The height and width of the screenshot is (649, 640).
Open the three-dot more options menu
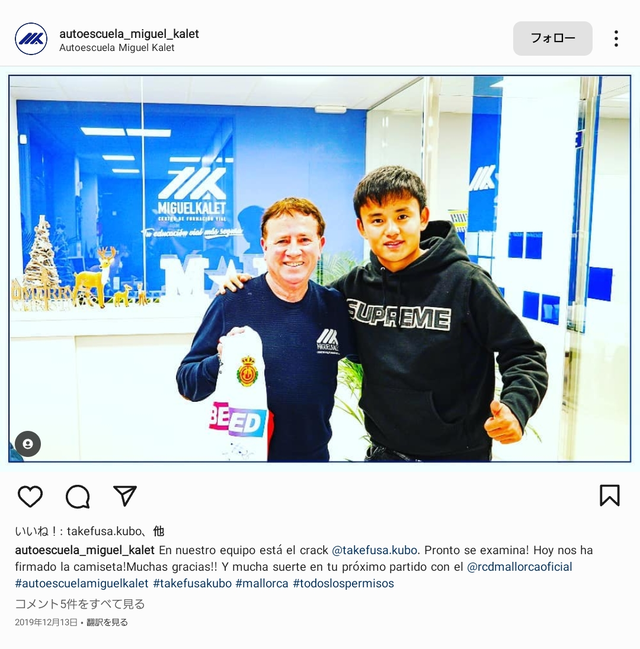point(616,38)
